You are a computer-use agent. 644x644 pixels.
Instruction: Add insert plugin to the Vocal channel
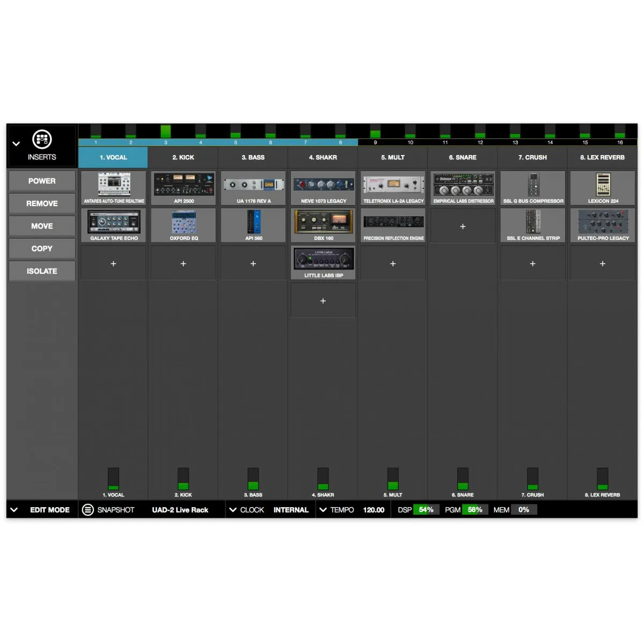(113, 264)
